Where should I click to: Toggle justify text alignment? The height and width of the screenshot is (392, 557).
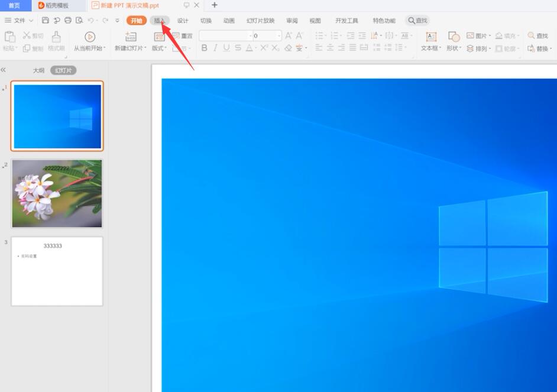coord(352,47)
